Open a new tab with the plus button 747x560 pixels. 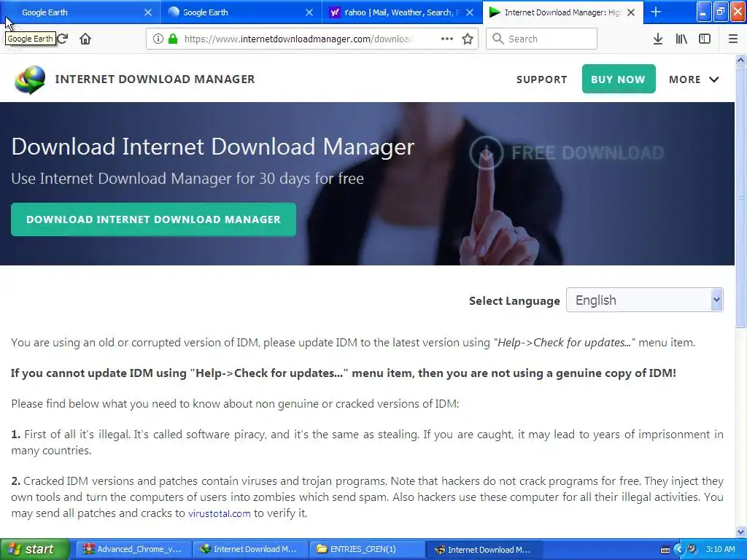[656, 12]
